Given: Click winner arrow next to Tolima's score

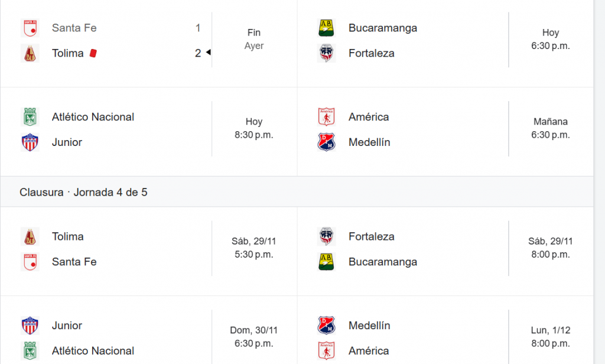Looking at the screenshot, I should 208,53.
